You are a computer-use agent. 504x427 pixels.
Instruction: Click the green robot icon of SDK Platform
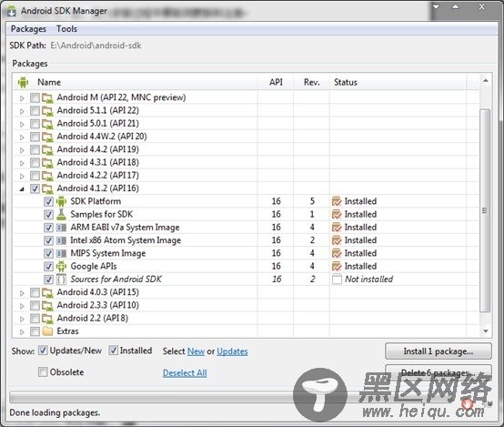[x=61, y=201]
